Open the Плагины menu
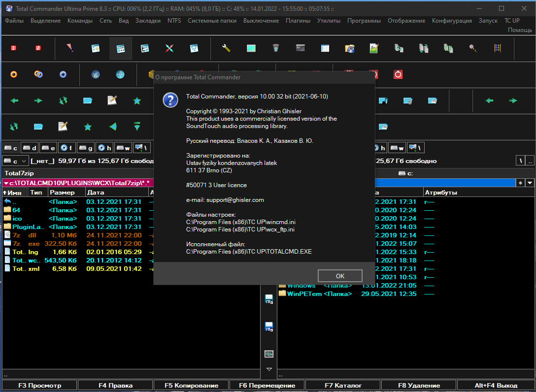This screenshot has width=536, height=392. pos(298,21)
